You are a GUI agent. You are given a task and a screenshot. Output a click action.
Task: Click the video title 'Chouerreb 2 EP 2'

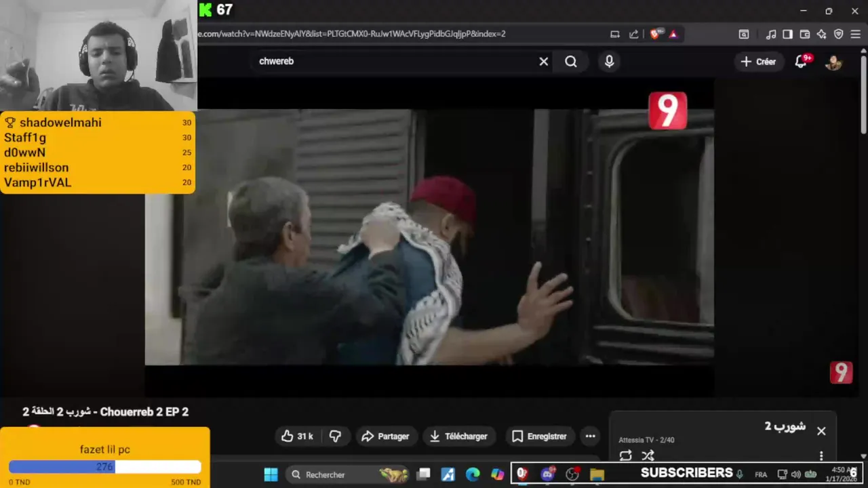coord(144,412)
